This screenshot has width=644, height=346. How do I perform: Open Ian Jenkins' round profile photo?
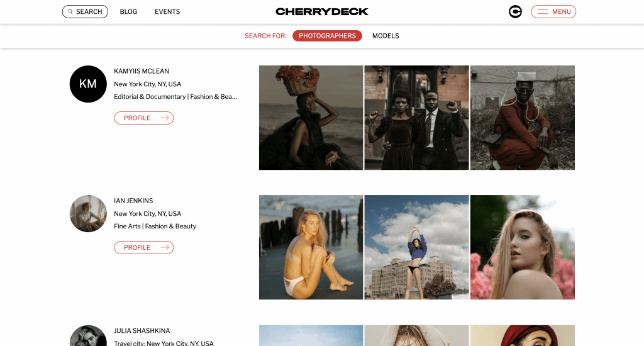88,213
